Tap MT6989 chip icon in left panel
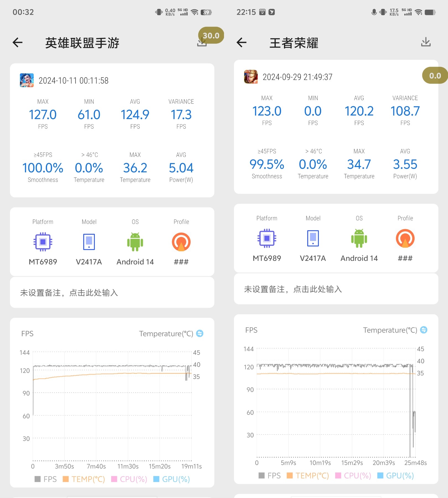Viewport: 448px width, 498px height. coord(43,242)
